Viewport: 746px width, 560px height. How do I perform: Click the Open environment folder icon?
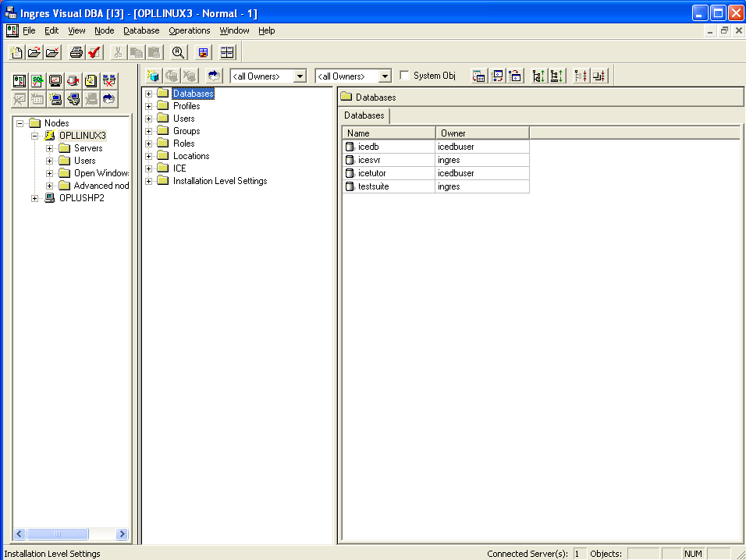point(34,52)
